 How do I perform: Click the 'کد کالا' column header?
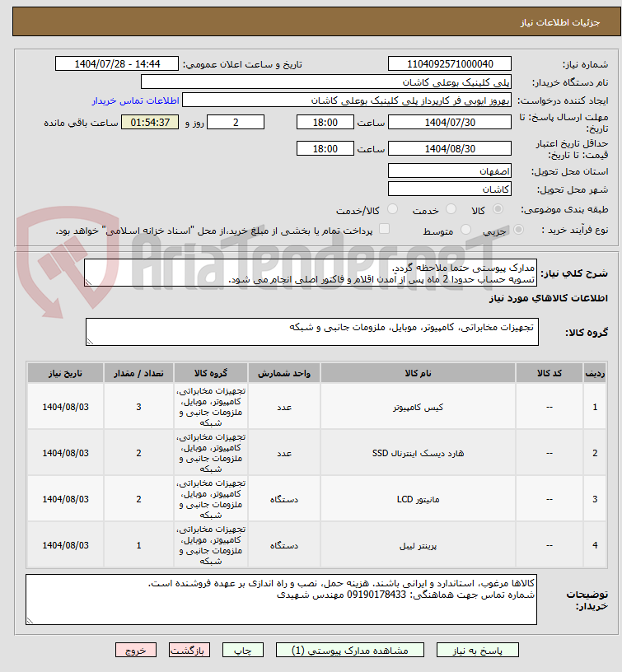(x=550, y=373)
